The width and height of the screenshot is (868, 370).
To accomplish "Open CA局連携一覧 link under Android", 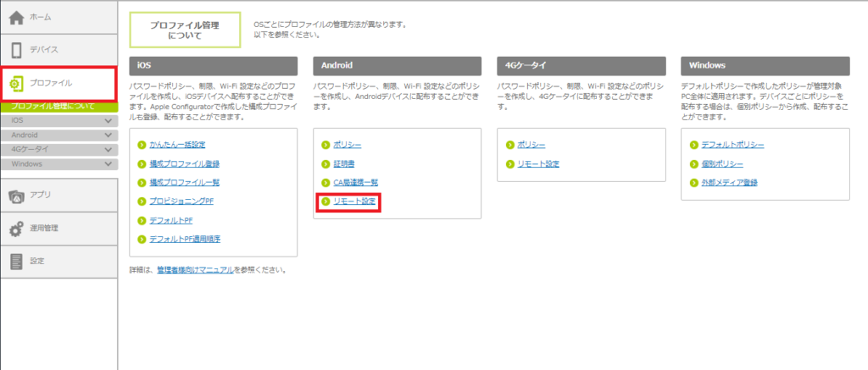I will point(354,183).
